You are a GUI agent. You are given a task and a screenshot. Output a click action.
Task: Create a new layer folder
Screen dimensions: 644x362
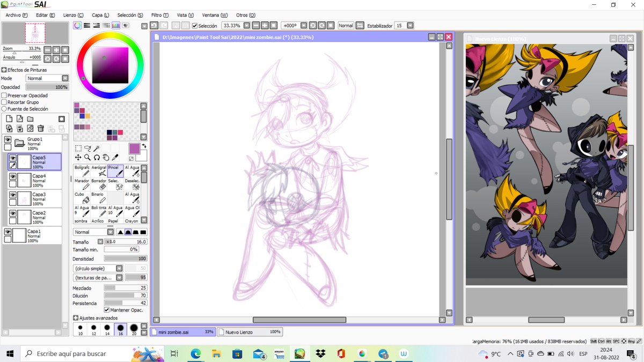[x=30, y=119]
